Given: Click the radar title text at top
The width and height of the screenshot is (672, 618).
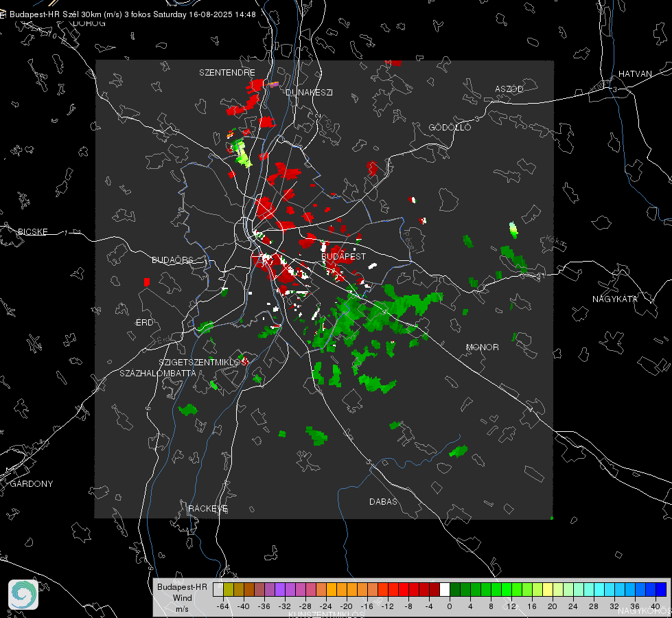Looking at the screenshot, I should [132, 14].
